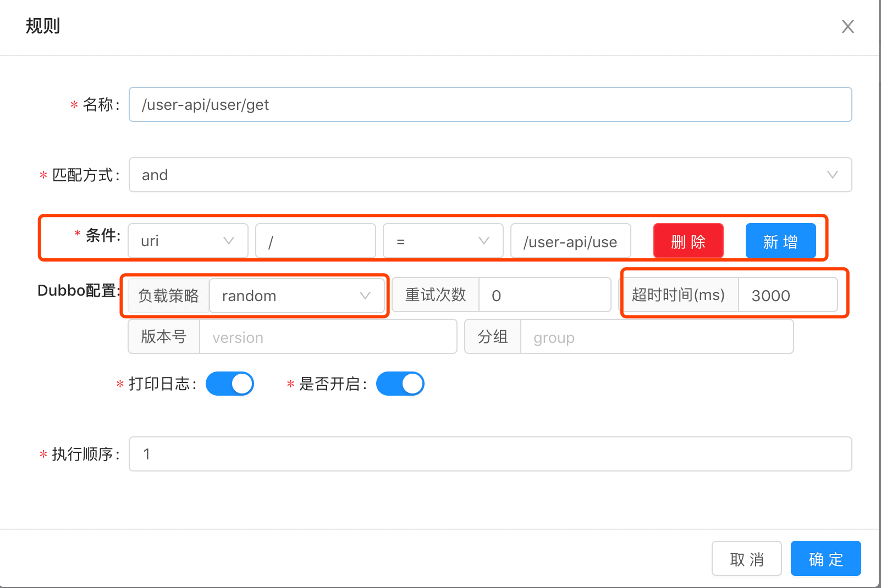Screen dimensions: 881x588
Task: Disable the 打印日志 toggle
Action: coord(229,384)
